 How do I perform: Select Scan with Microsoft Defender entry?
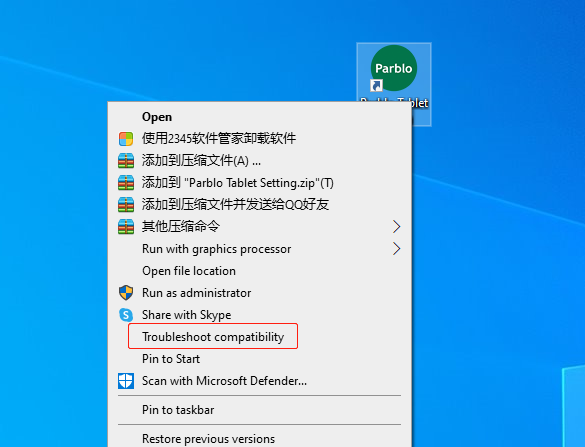pyautogui.click(x=224, y=381)
